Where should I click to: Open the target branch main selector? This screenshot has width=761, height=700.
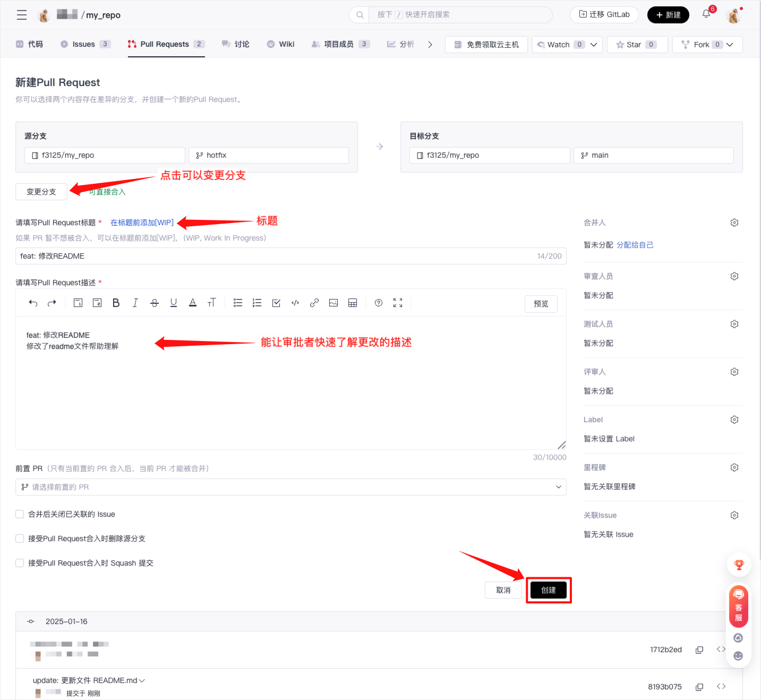point(653,155)
